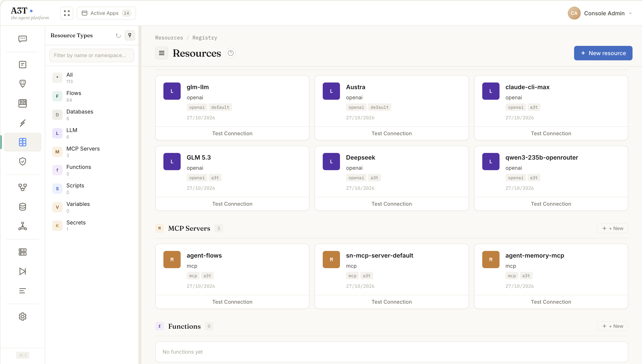This screenshot has width=642, height=364.
Task: Test Connection for agent-flows
Action: (x=232, y=302)
